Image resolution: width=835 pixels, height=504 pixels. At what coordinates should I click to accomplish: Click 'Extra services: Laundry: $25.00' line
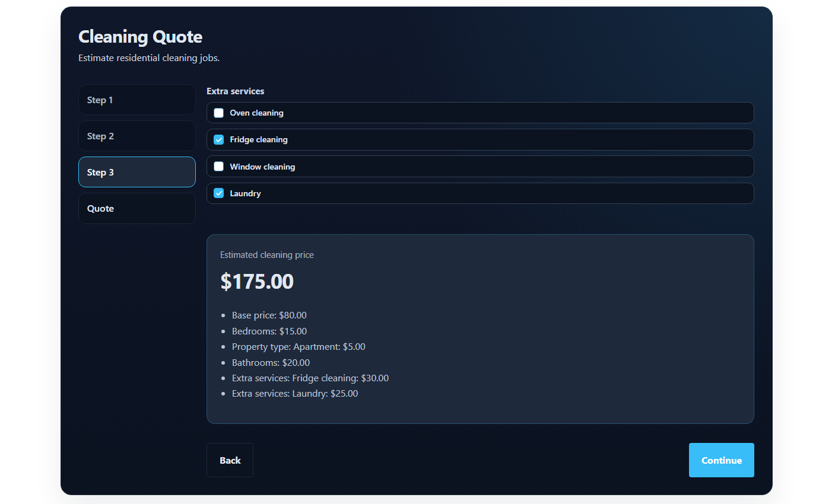295,394
